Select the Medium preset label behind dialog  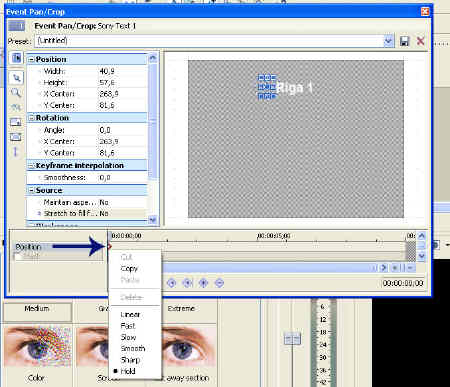37,309
